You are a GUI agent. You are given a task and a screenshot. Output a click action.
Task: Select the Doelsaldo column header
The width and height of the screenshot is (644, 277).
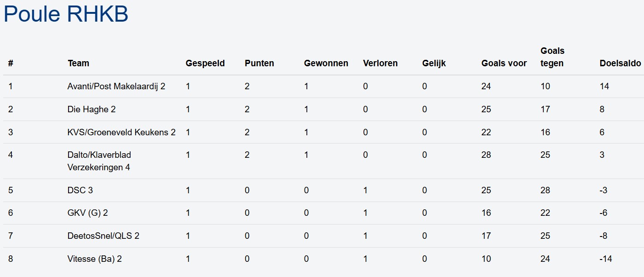(x=620, y=63)
